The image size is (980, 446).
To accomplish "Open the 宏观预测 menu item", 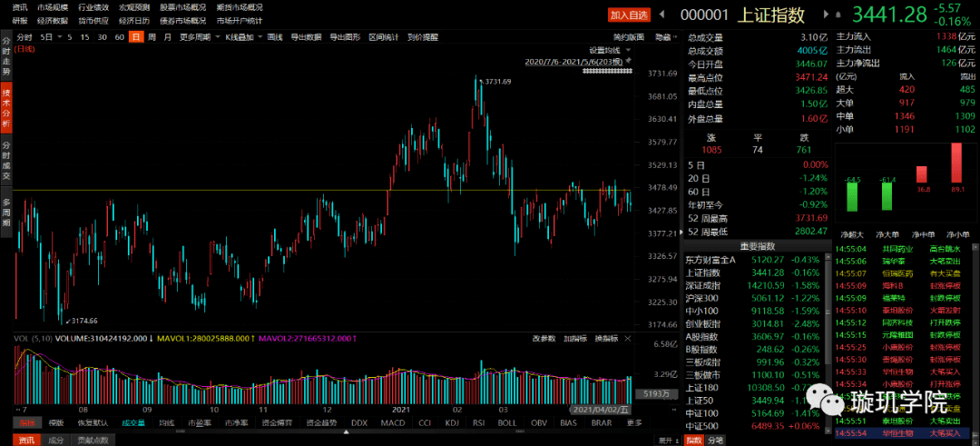I will coord(134,7).
